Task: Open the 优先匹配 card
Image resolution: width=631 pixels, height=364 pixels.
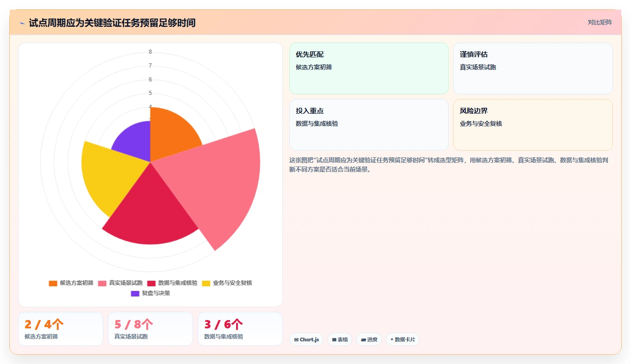Action: (369, 68)
